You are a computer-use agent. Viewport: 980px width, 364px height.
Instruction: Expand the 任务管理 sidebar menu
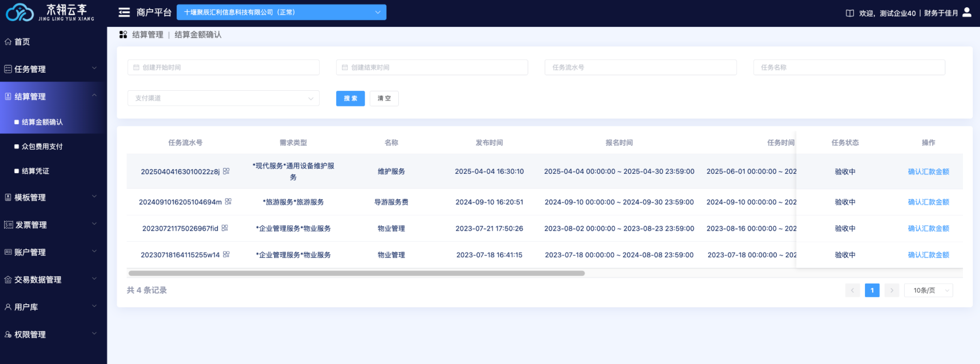click(x=52, y=69)
